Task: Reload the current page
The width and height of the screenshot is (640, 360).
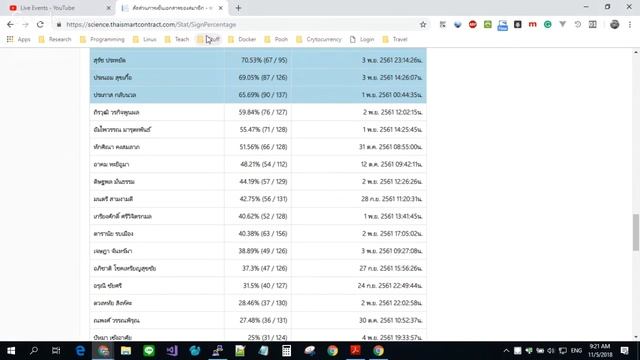Action: (x=40, y=24)
